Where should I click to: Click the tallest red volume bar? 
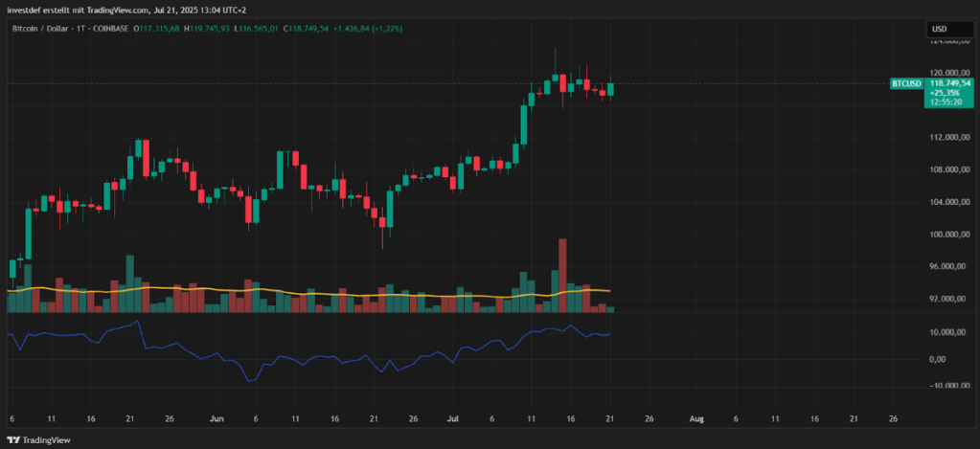[x=562, y=275]
